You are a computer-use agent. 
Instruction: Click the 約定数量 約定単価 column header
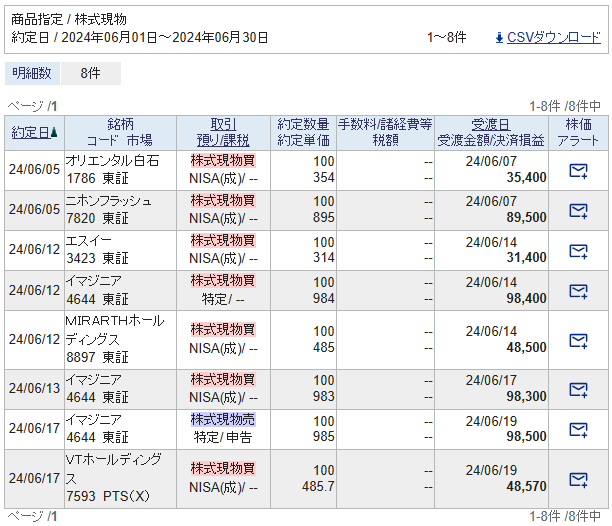(x=303, y=133)
